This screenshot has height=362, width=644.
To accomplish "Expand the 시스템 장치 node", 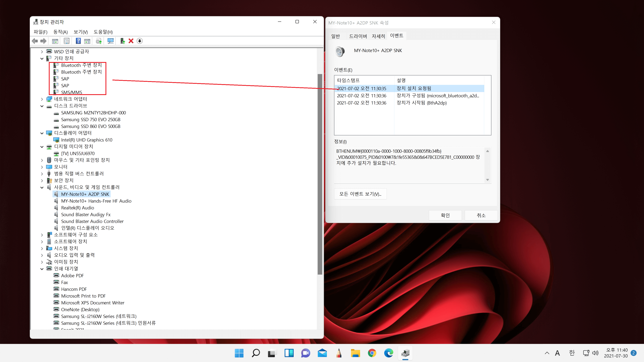I will [42, 248].
